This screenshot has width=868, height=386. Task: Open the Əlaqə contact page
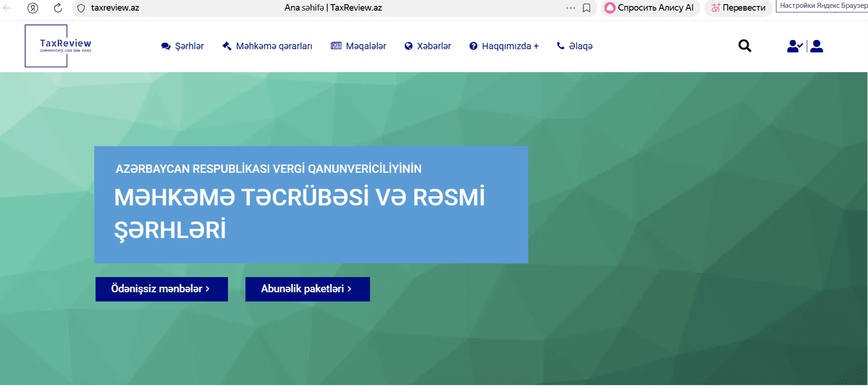pos(575,46)
